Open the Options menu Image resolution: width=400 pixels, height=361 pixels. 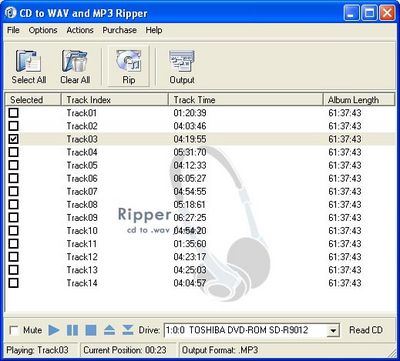click(43, 30)
